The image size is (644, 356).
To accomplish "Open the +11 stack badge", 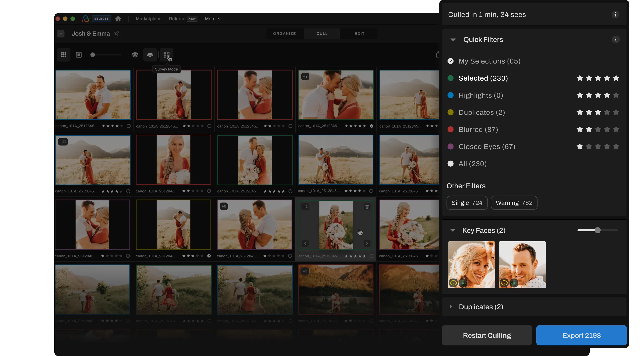I will click(63, 142).
